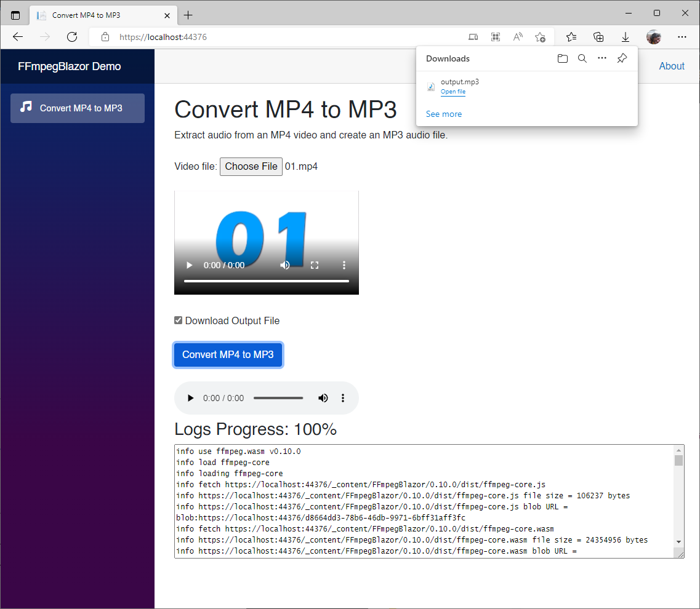Image resolution: width=700 pixels, height=609 pixels.
Task: Open more options in Downloads panel
Action: [601, 58]
